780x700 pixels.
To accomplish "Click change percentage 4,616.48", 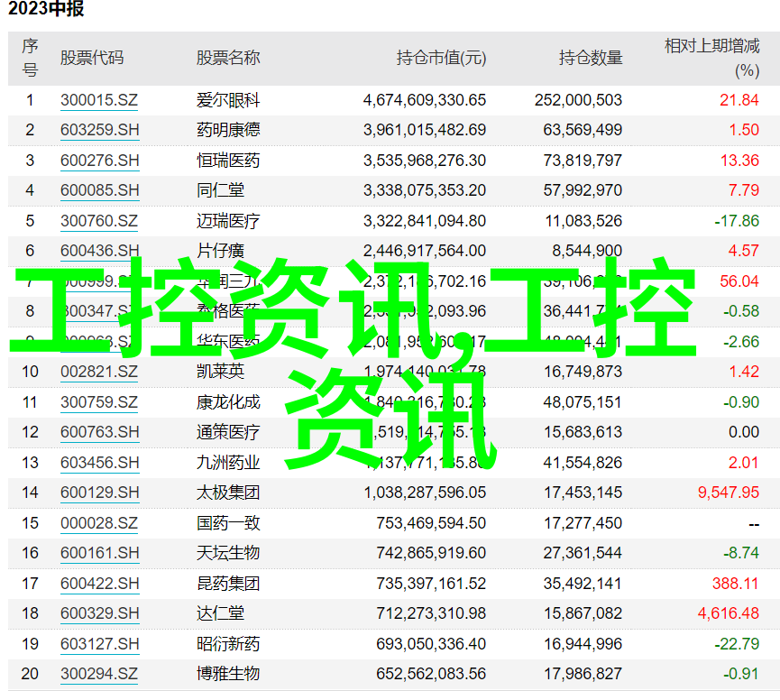I will coord(729,613).
